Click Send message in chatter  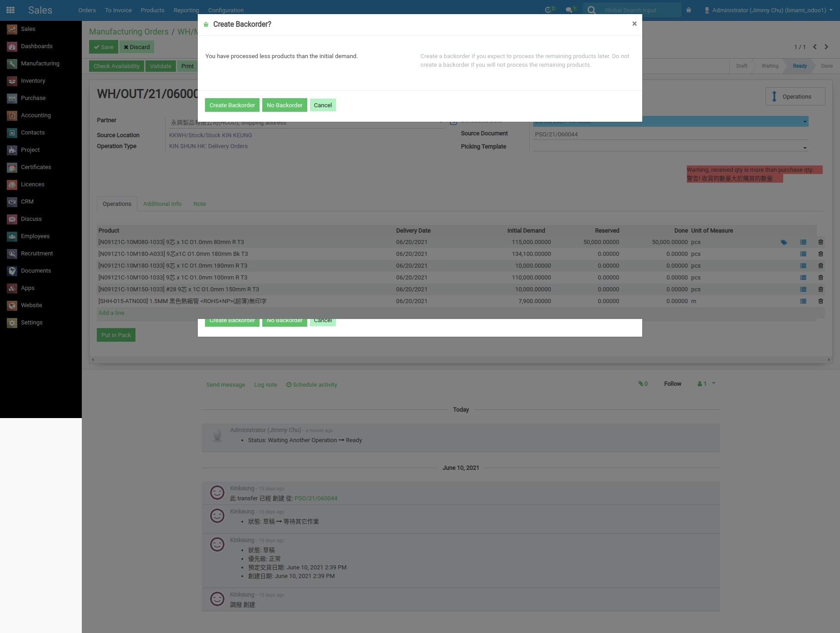tap(225, 385)
